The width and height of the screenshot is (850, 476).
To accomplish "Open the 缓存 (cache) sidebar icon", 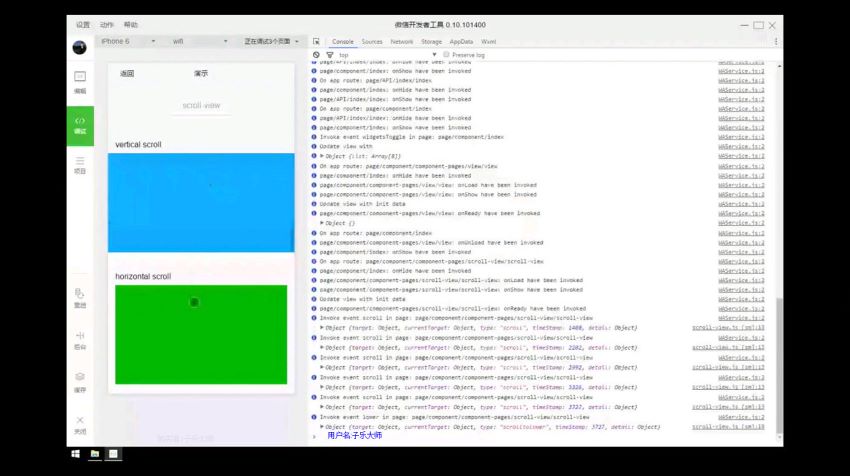I will (x=80, y=383).
